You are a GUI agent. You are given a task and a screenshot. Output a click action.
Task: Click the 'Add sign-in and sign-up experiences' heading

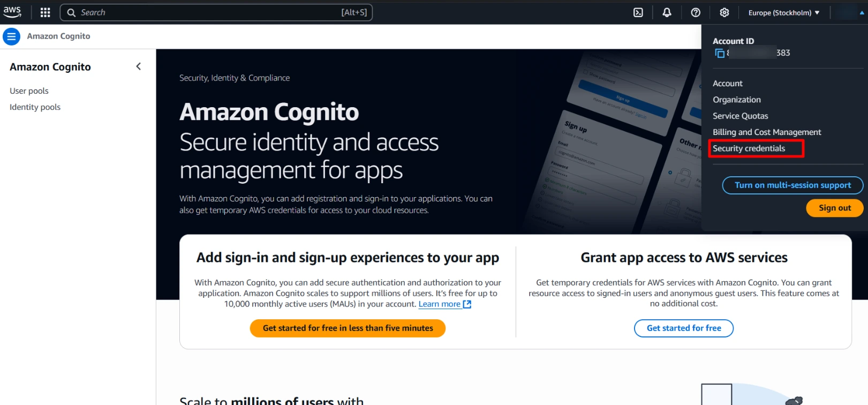point(348,258)
